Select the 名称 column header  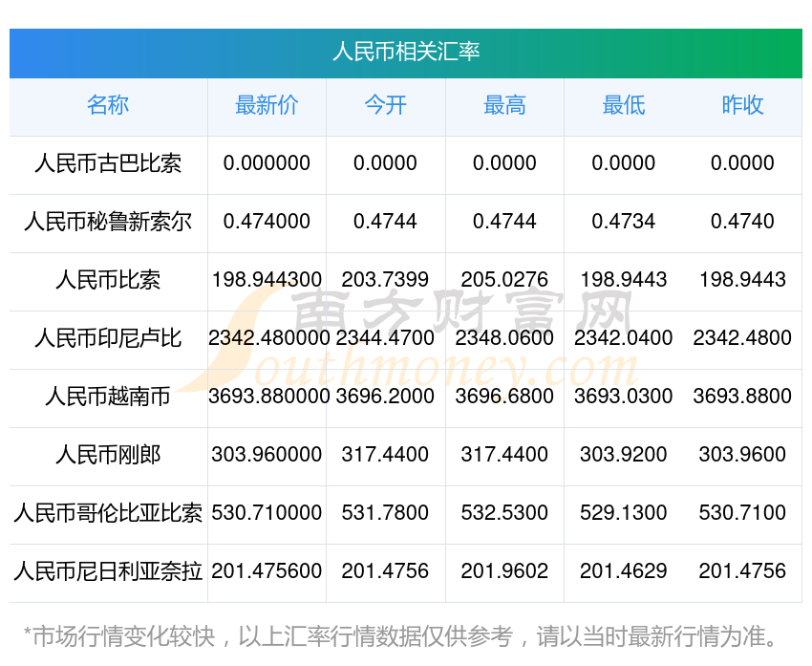pyautogui.click(x=108, y=106)
